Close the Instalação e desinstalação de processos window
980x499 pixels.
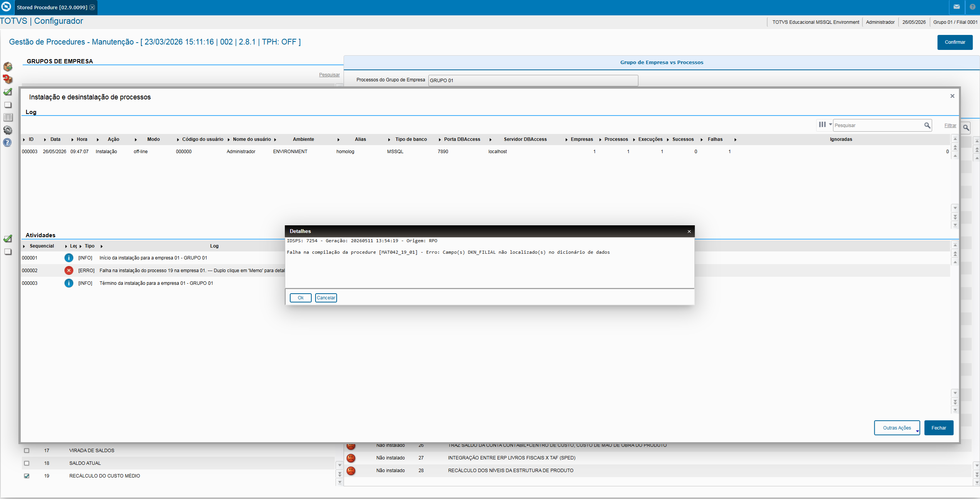click(x=952, y=96)
